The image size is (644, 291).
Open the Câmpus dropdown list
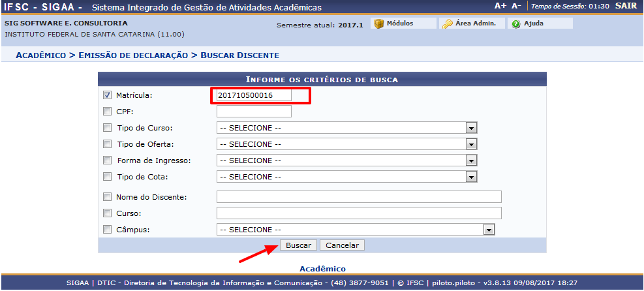[x=356, y=230]
